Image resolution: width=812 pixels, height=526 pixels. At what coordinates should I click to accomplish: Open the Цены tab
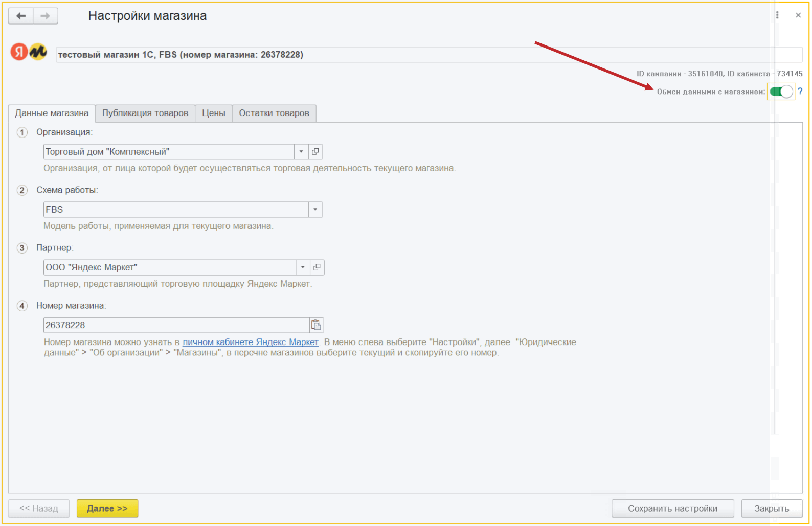click(x=213, y=113)
